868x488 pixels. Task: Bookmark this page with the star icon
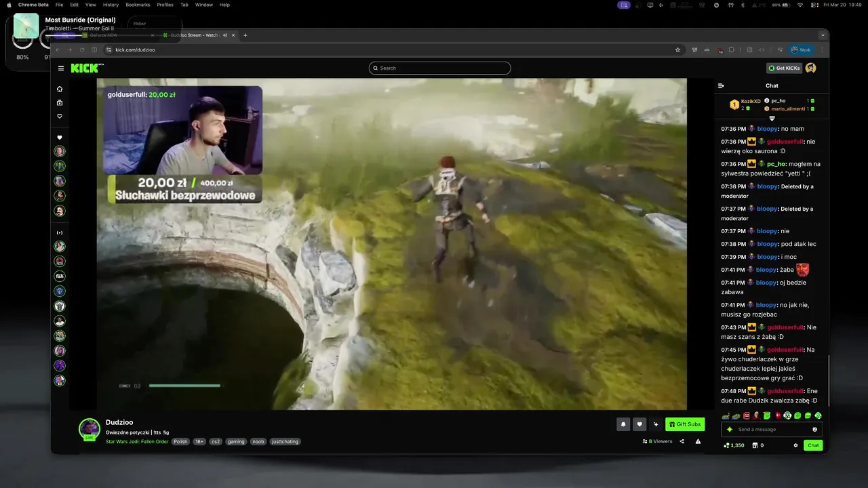pos(677,49)
